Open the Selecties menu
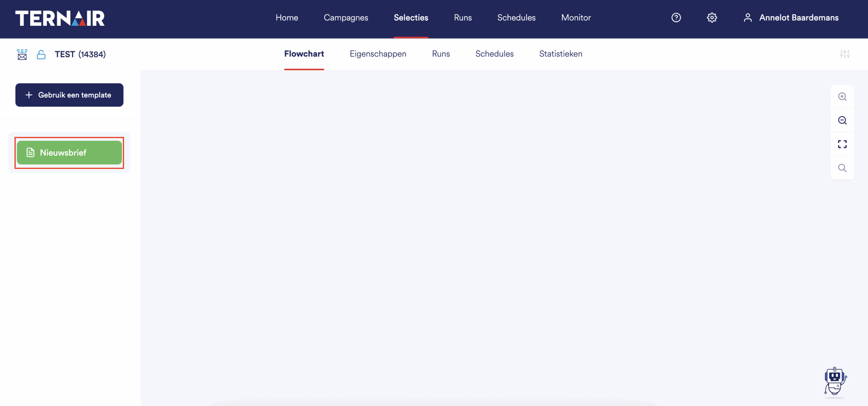 point(411,18)
